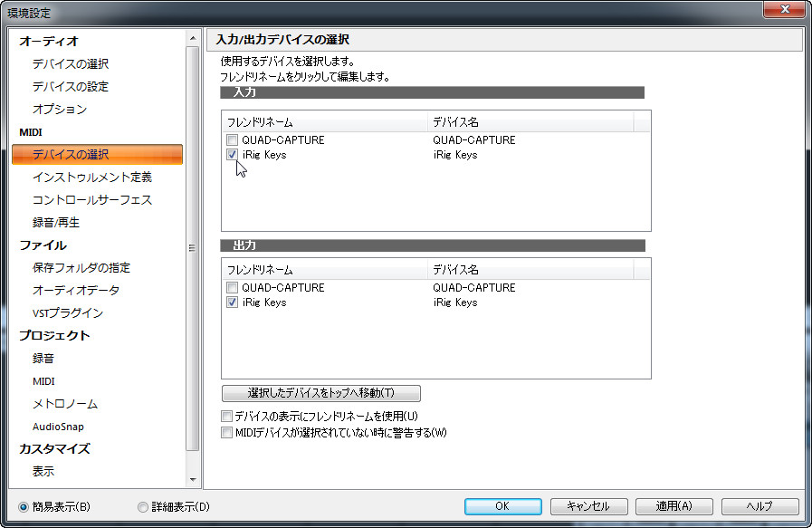
Task: Click the オーディオ category heading
Action: coord(49,41)
